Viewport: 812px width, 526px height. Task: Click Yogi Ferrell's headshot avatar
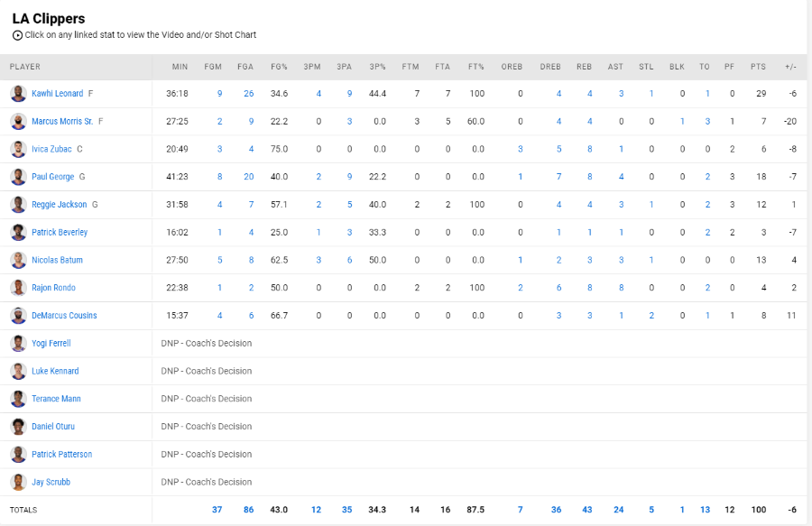(18, 343)
